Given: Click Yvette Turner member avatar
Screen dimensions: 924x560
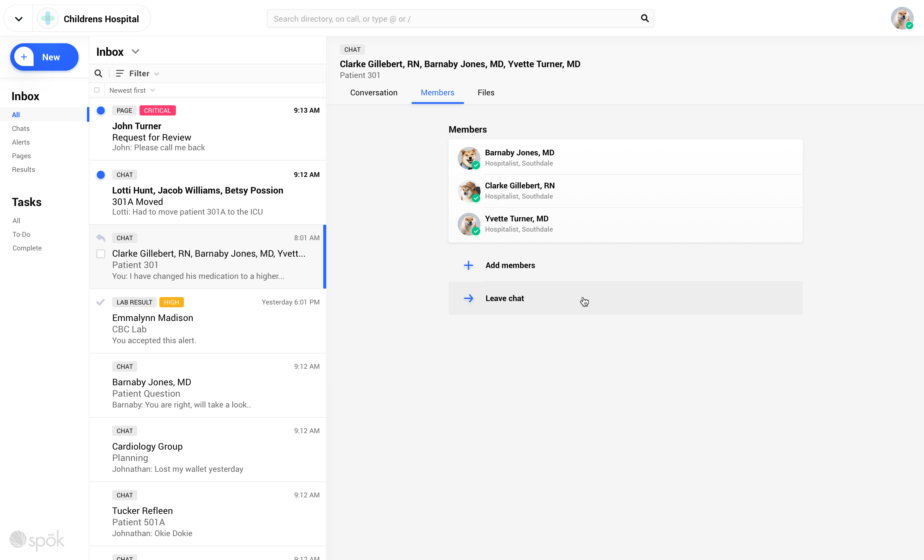Looking at the screenshot, I should pos(469,224).
